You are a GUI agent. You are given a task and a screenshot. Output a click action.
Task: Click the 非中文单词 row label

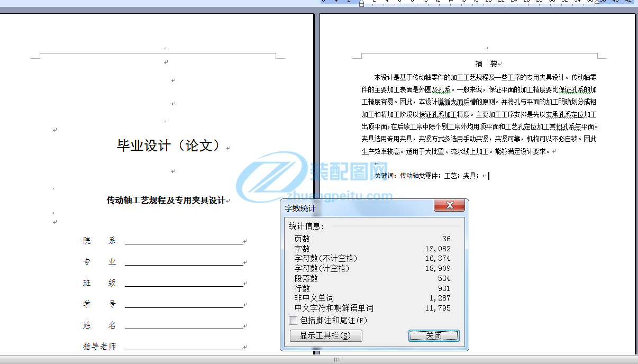(x=314, y=298)
